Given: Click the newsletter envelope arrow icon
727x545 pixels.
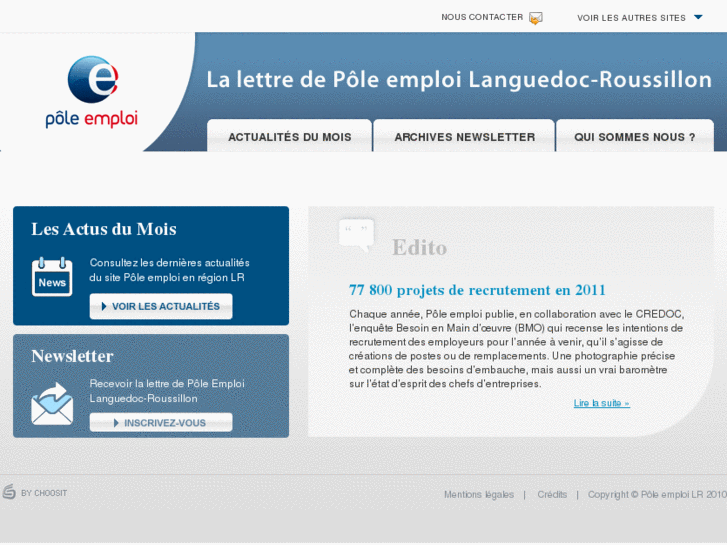Looking at the screenshot, I should pyautogui.click(x=52, y=404).
